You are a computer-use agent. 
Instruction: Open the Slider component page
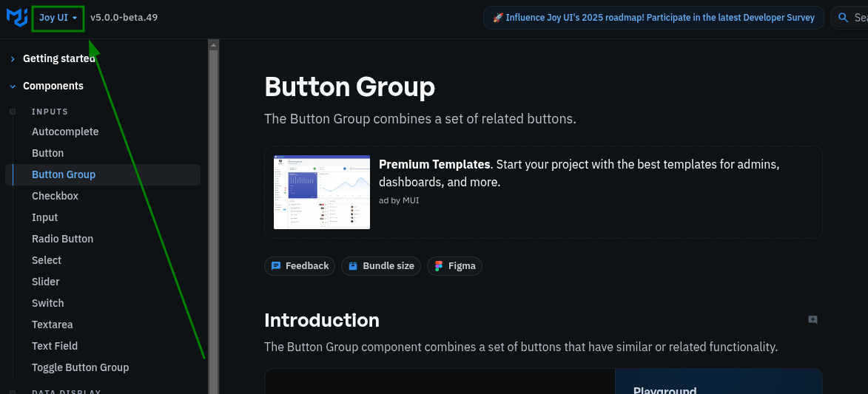(46, 282)
